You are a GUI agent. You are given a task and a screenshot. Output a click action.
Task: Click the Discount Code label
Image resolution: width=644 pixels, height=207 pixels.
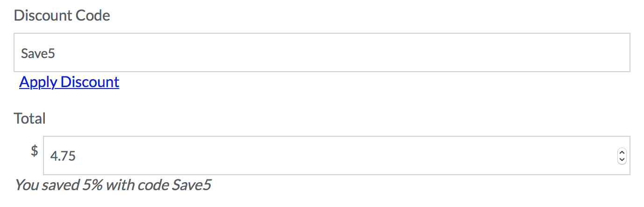[x=62, y=15]
